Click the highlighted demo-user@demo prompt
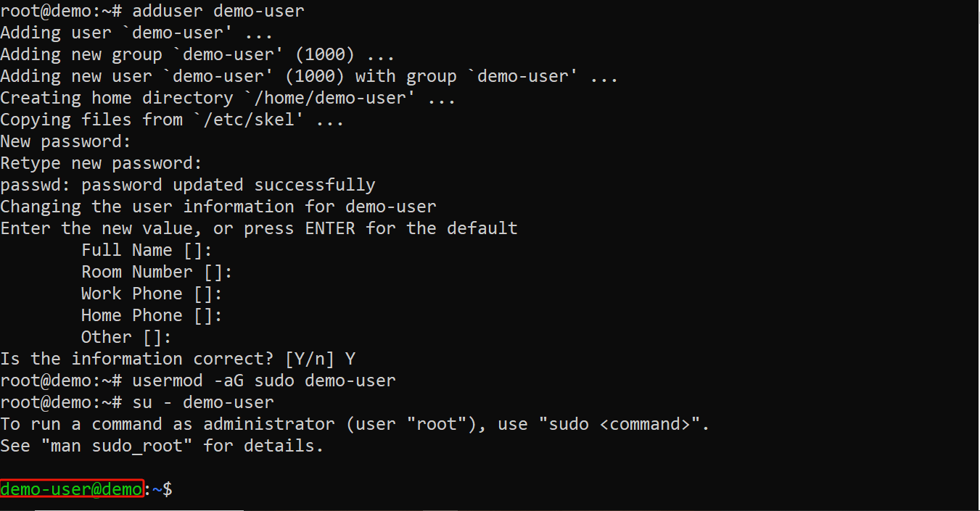 pos(71,489)
